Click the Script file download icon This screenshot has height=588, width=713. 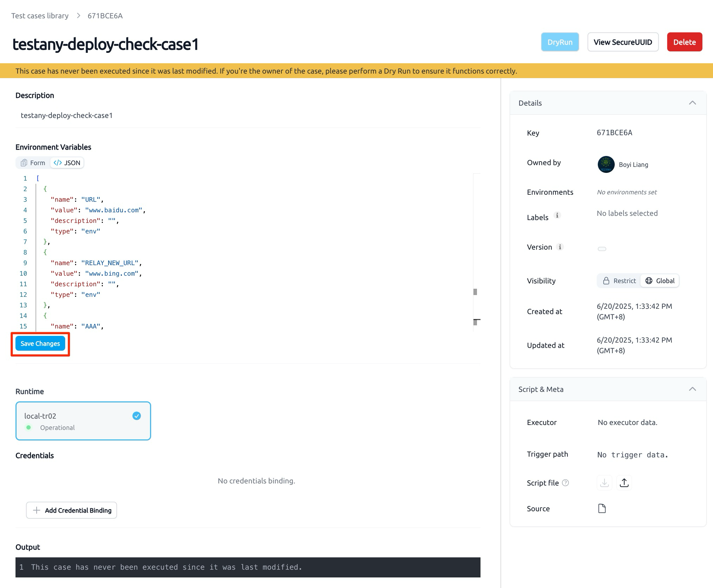604,483
